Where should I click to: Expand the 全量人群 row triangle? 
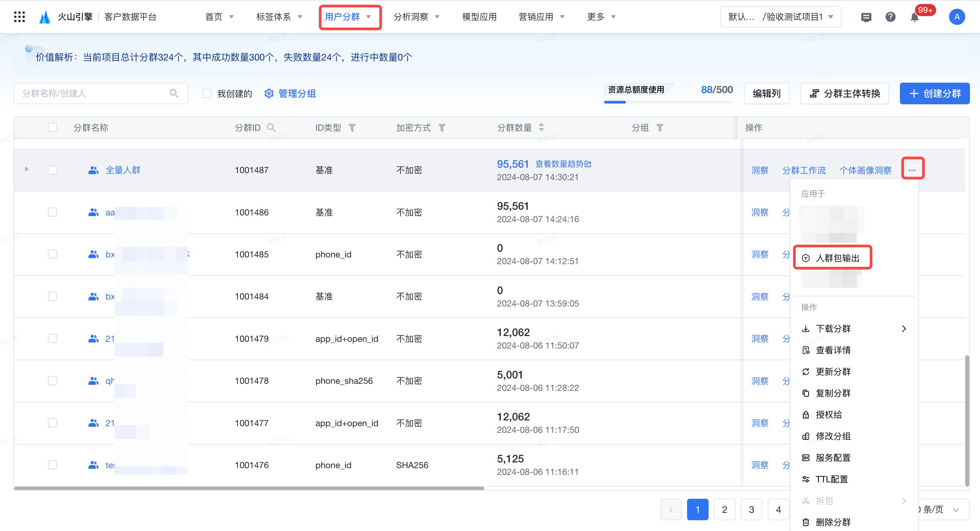click(27, 169)
